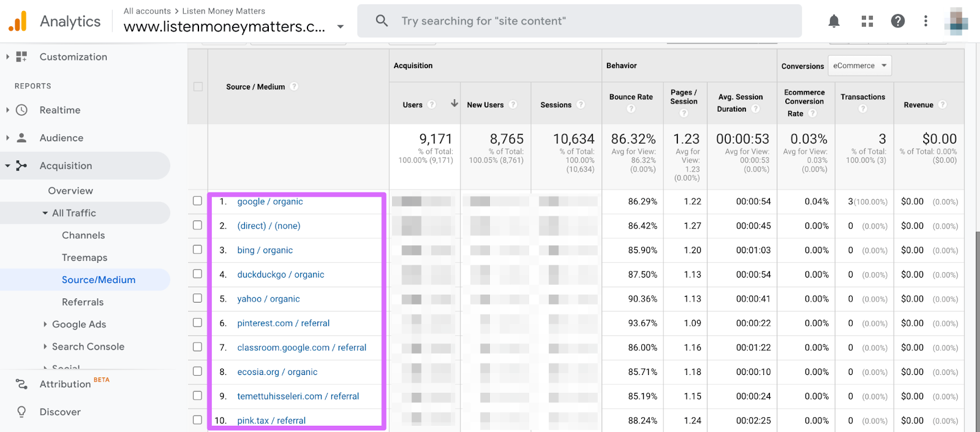Check the yahoo / organic row checkbox
The height and width of the screenshot is (432, 980).
pyautogui.click(x=197, y=298)
